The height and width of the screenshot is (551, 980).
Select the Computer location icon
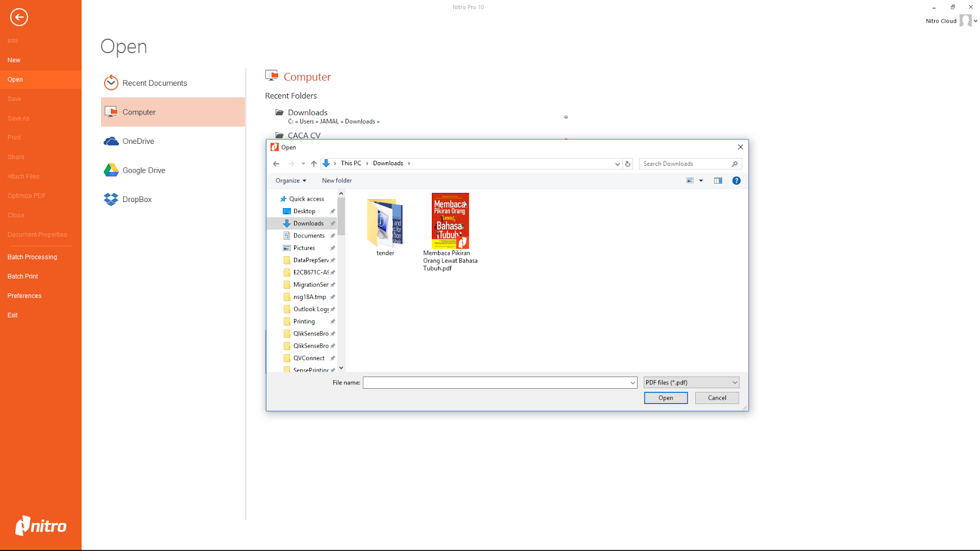click(x=111, y=112)
